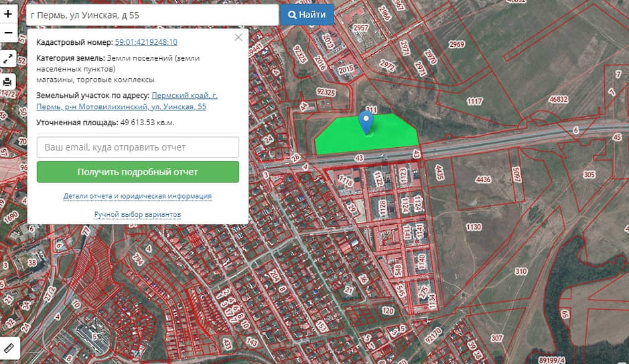Close the parcel info popup

pos(238,37)
